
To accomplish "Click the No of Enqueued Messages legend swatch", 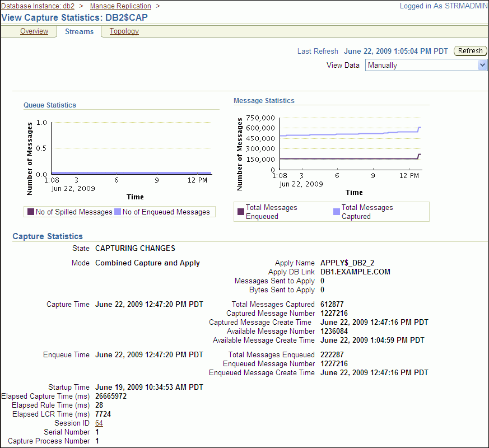I will click(118, 212).
